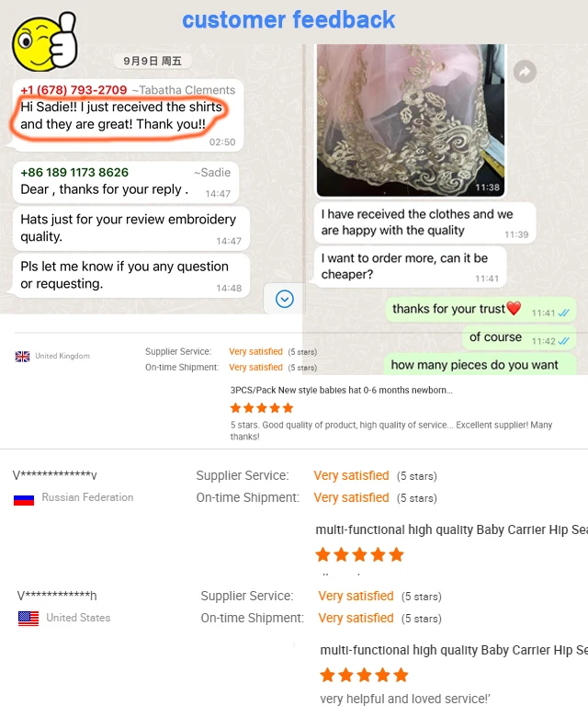Click the United Kingdom flag icon
This screenshot has height=717, width=588.
tap(22, 357)
